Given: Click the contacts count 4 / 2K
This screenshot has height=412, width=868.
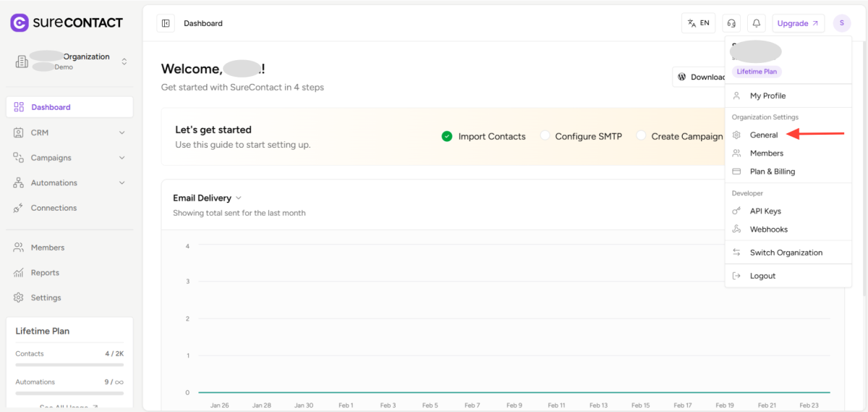Looking at the screenshot, I should pyautogui.click(x=114, y=354).
